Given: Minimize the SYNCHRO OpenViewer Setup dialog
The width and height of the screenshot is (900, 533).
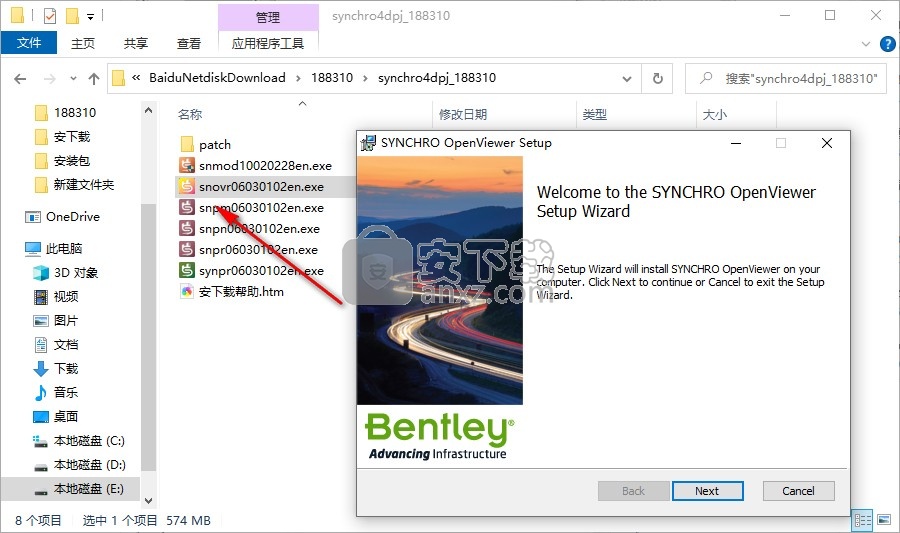Looking at the screenshot, I should [x=736, y=143].
